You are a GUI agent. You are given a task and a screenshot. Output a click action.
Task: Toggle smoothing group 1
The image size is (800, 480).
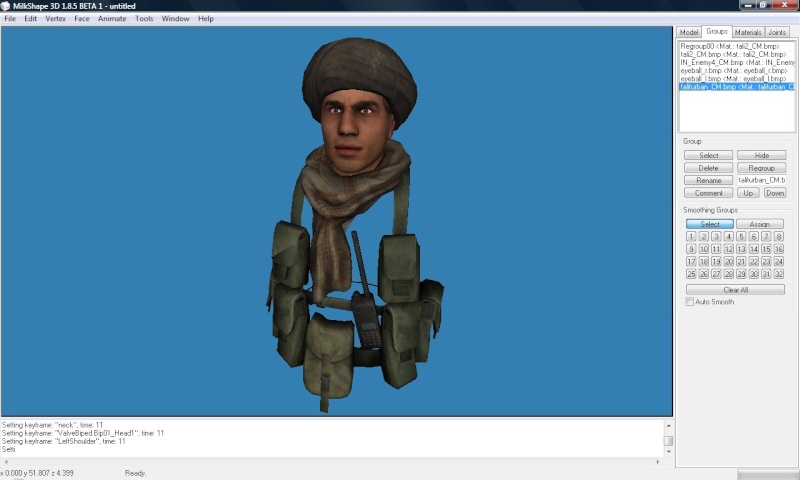pos(691,236)
